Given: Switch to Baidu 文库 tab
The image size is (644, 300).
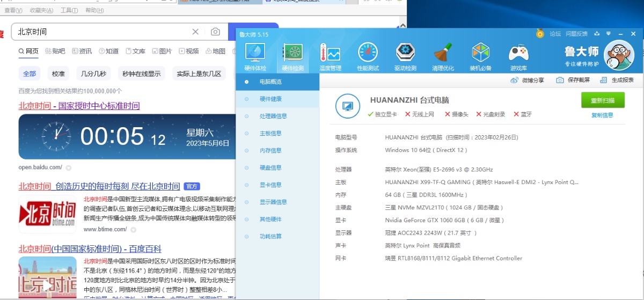Looking at the screenshot, I should tap(136, 52).
